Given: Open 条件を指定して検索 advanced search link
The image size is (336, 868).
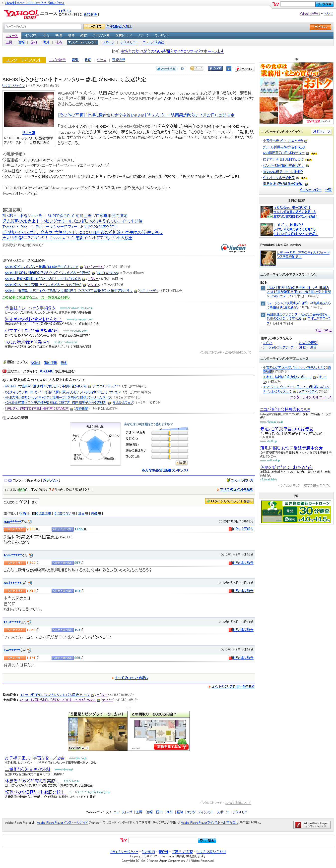Looking at the screenshot, I should 119,26.
